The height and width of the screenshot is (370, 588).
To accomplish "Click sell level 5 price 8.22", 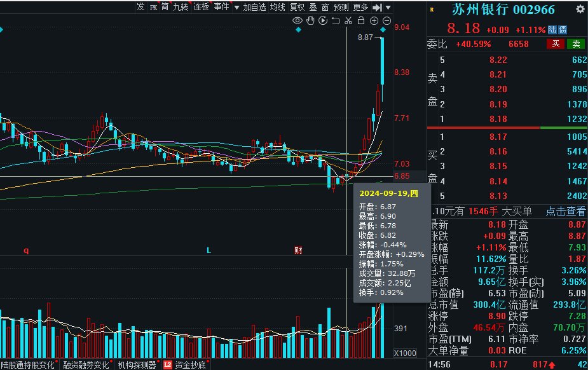I will (498, 60).
